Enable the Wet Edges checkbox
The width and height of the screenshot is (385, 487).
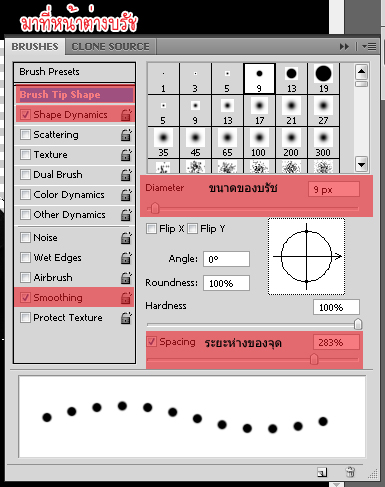(25, 257)
